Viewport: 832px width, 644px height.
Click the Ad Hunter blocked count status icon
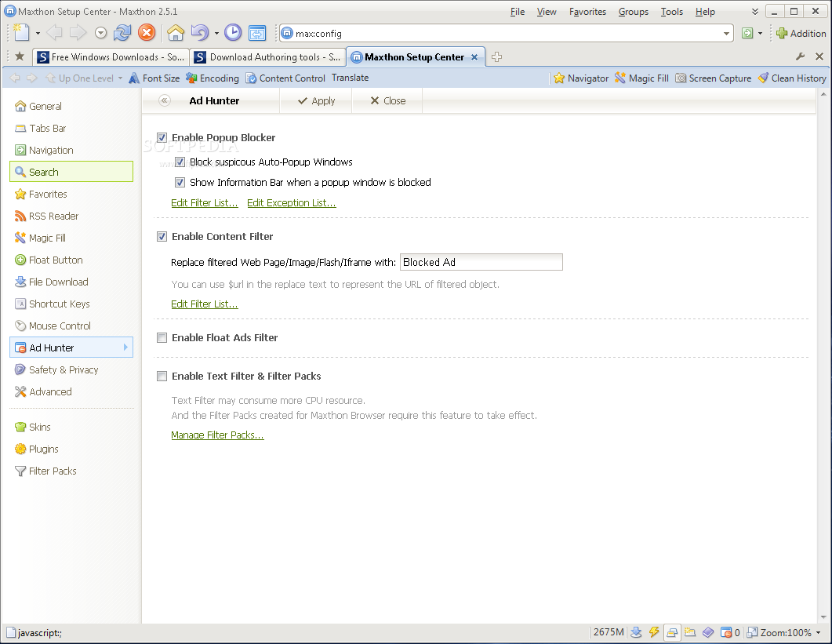[x=730, y=632]
